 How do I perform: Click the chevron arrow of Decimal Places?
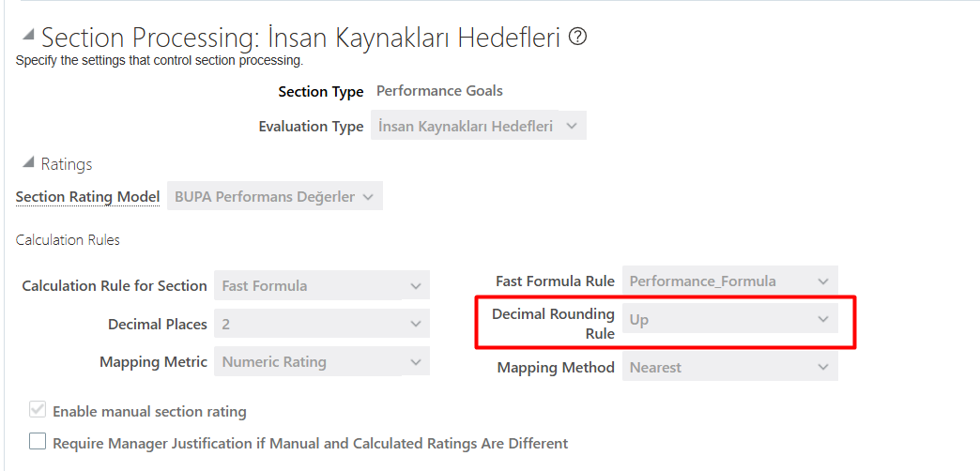coord(416,325)
